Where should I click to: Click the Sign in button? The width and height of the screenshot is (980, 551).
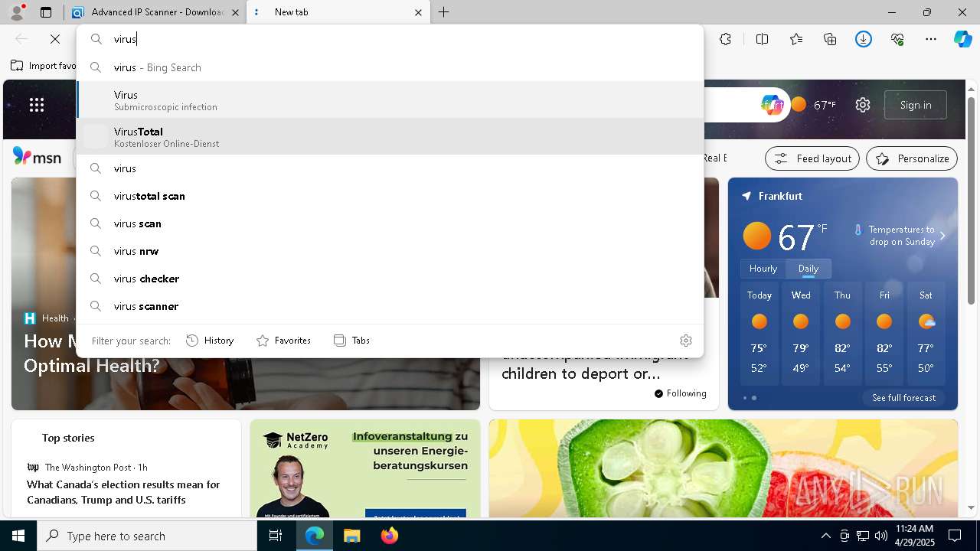click(916, 105)
